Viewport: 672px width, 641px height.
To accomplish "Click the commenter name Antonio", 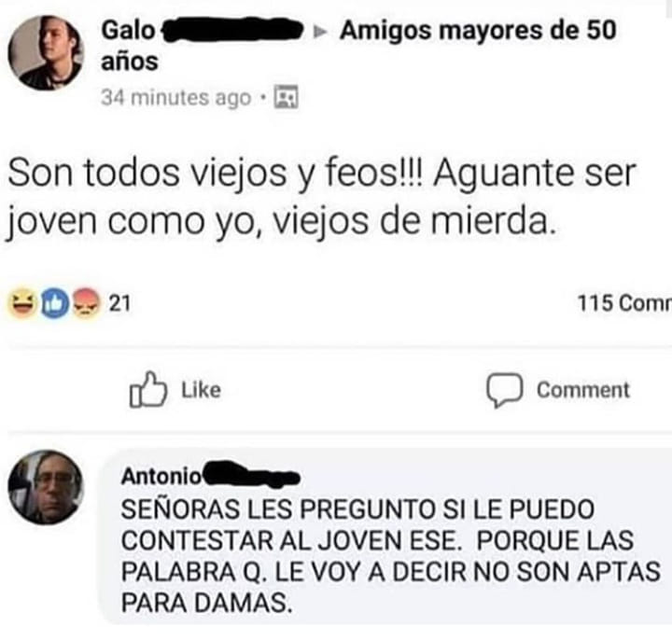I will pos(161,476).
